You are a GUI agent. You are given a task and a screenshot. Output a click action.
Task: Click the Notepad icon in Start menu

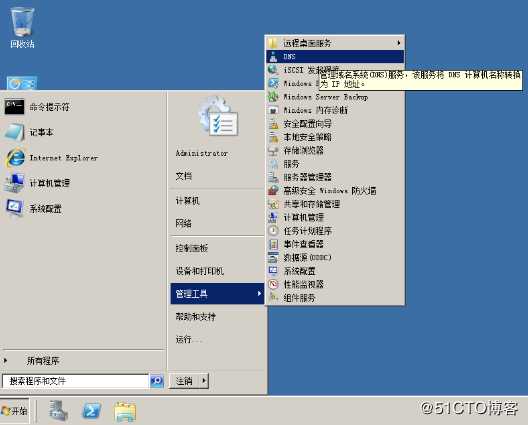pos(14,132)
